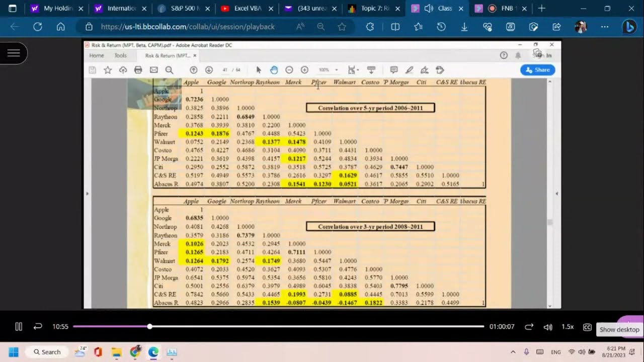644x362 pixels.
Task: Open the Acrobat fit page options dropdown
Action: click(x=353, y=70)
